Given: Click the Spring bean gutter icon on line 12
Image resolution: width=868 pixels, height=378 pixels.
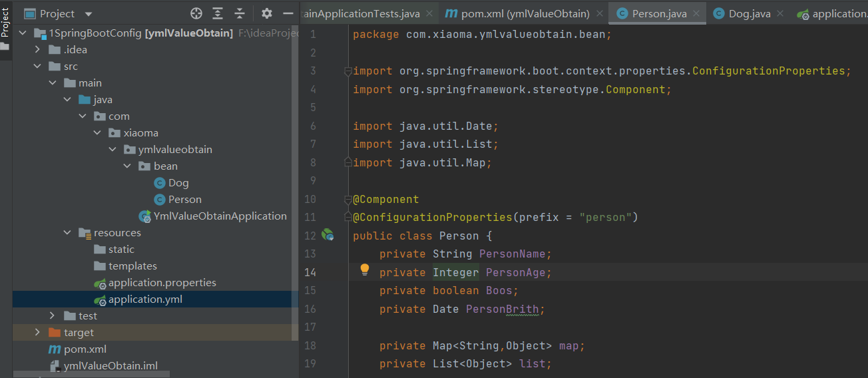Looking at the screenshot, I should pos(327,235).
